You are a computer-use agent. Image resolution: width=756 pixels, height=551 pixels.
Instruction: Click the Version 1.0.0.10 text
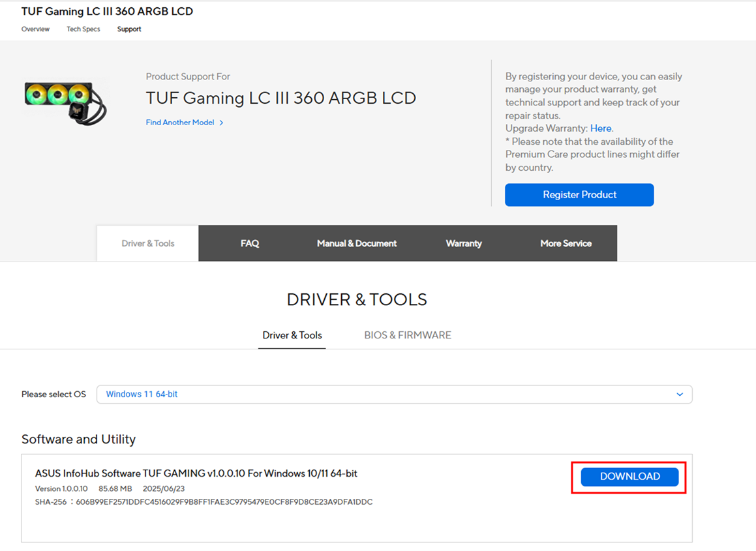pyautogui.click(x=61, y=489)
